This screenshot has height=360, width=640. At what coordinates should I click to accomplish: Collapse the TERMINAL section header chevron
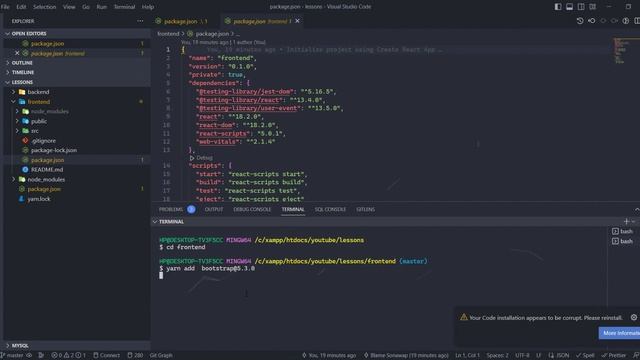pos(155,222)
